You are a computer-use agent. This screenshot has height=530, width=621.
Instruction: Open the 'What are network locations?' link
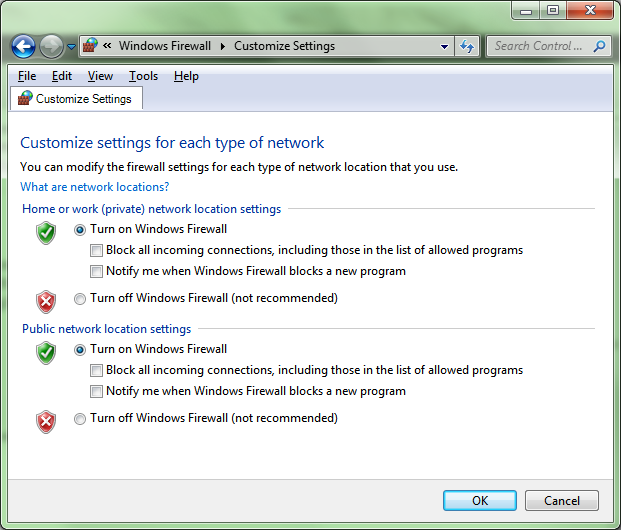click(95, 187)
